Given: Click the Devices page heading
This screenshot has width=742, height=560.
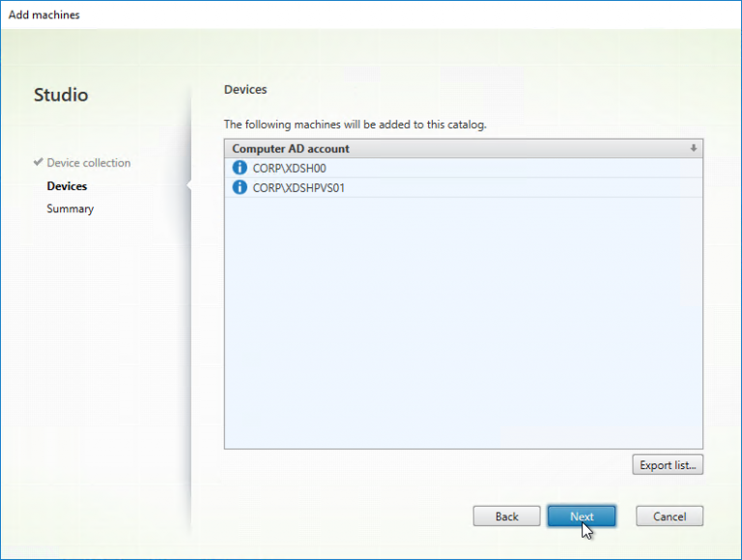Looking at the screenshot, I should [245, 90].
